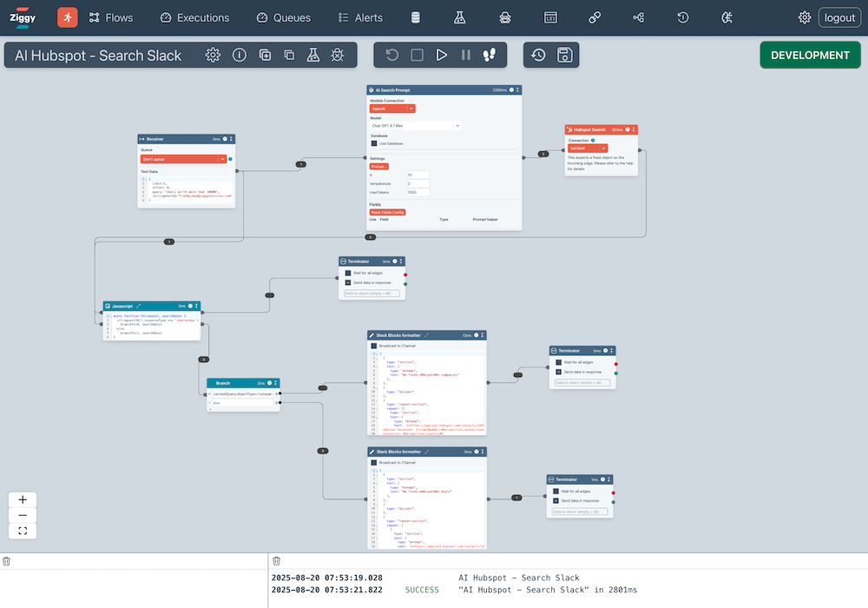Image resolution: width=868 pixels, height=608 pixels.
Task: Click Data to return field in 1ms Terminator
Action: click(580, 512)
